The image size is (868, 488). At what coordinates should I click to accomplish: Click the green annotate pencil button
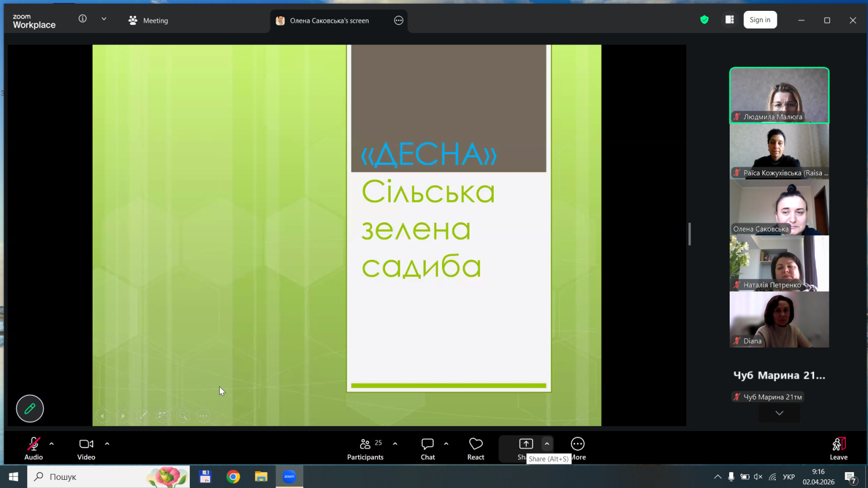tap(30, 409)
